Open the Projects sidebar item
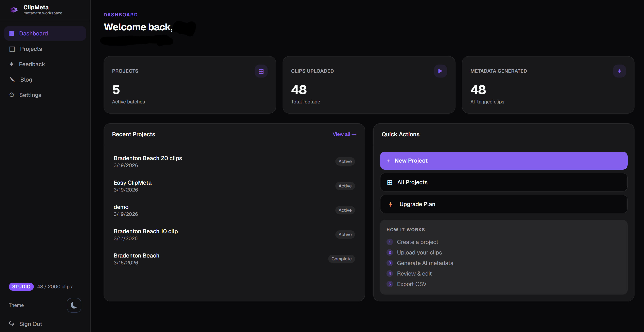The height and width of the screenshot is (332, 644). click(31, 49)
